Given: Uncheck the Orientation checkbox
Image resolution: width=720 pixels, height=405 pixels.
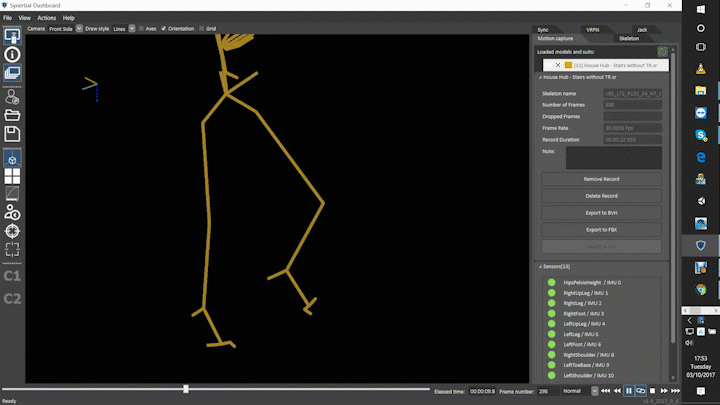Looking at the screenshot, I should pyautogui.click(x=163, y=28).
